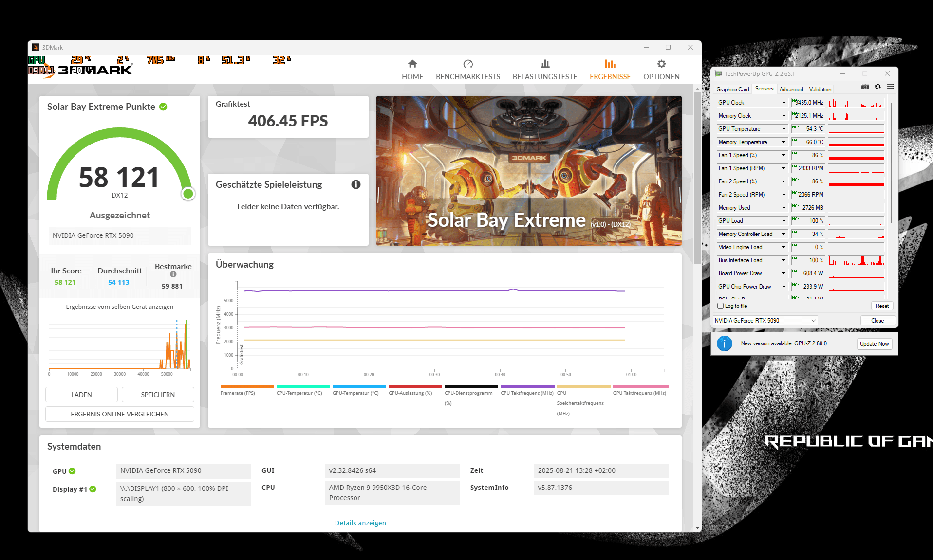Click the Durchschnitt score 54 113
Image resolution: width=933 pixels, height=560 pixels.
click(119, 282)
